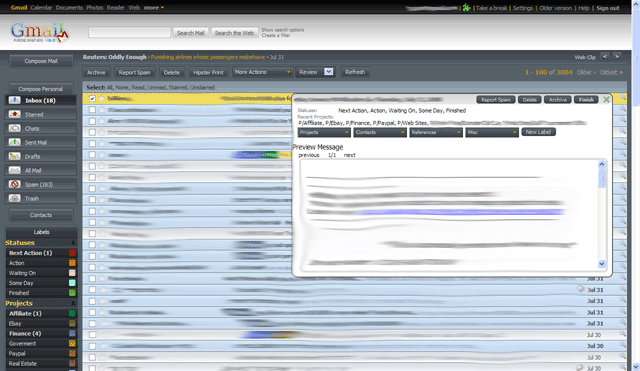Open the Affiliate (1) label
Screen dimensions: 640x371
point(25,313)
